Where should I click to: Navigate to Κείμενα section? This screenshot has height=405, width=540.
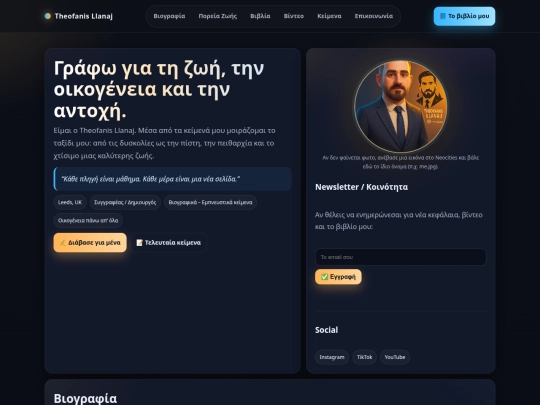click(x=329, y=16)
